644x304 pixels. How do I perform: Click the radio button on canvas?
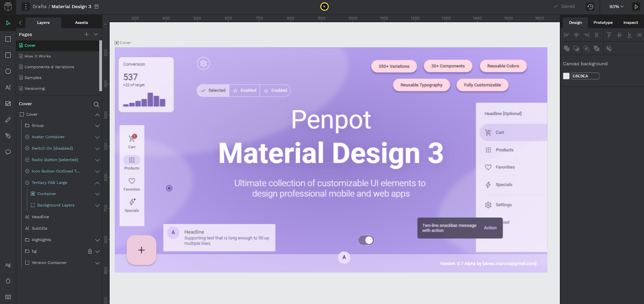tap(169, 188)
